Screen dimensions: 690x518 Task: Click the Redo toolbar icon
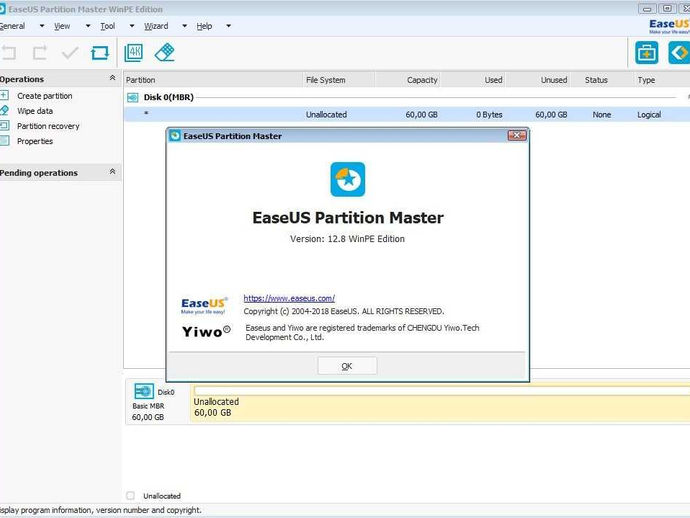point(40,53)
